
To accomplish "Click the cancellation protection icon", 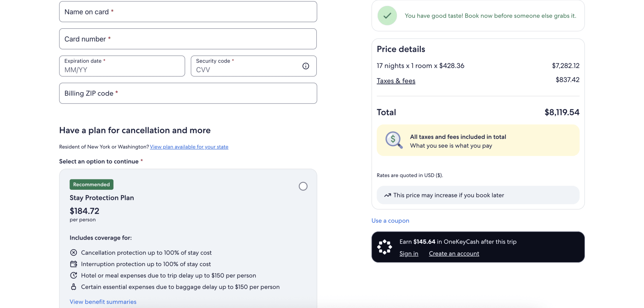I will (x=74, y=252).
